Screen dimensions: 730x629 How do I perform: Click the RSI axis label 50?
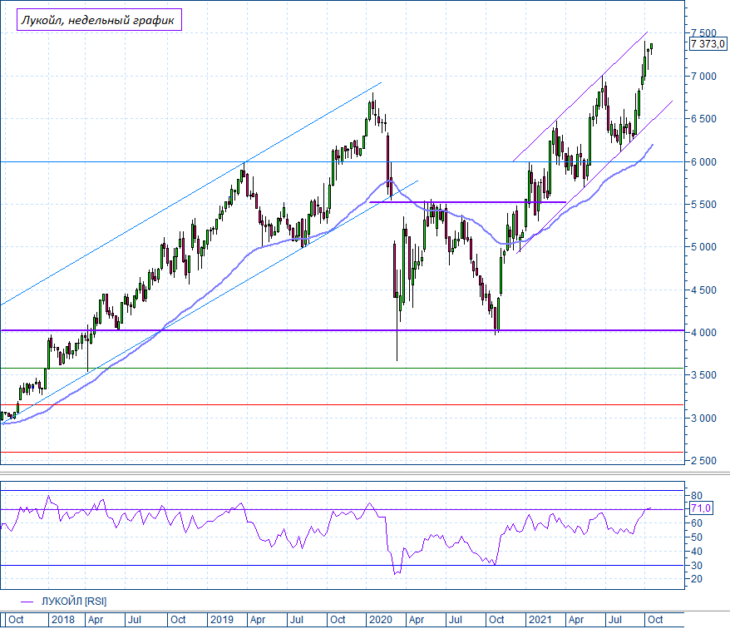pyautogui.click(x=696, y=537)
